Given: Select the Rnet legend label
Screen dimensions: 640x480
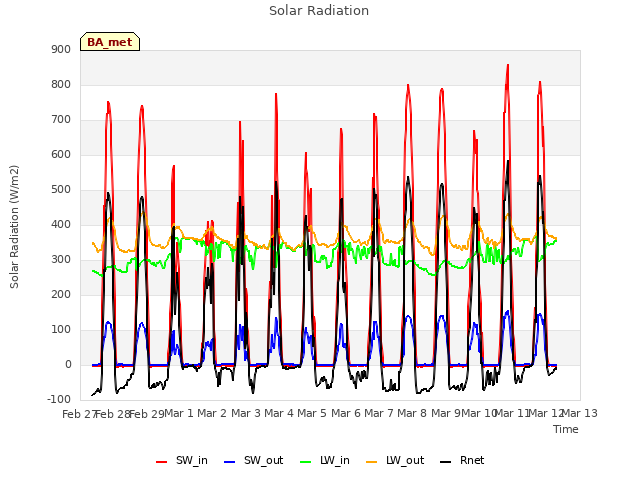Looking at the screenshot, I should click(x=472, y=460).
